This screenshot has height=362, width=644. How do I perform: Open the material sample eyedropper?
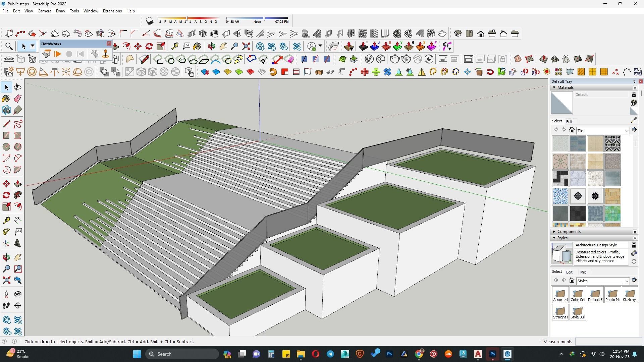coord(634,120)
